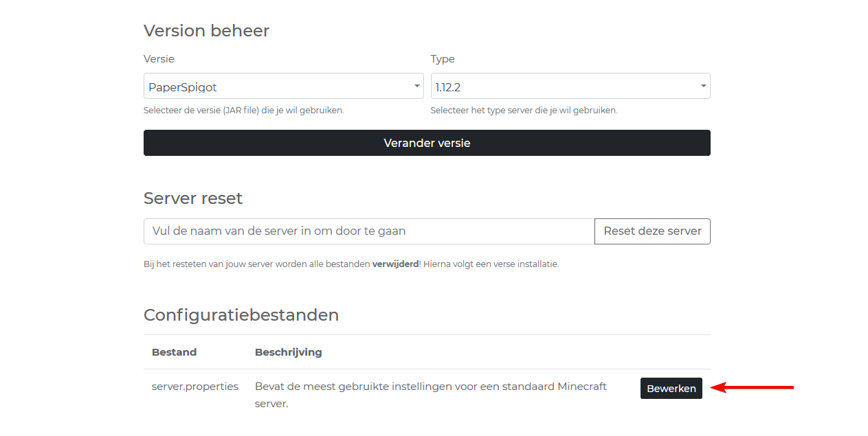The width and height of the screenshot is (868, 436).
Task: Click the server.properties description text
Action: click(x=430, y=395)
